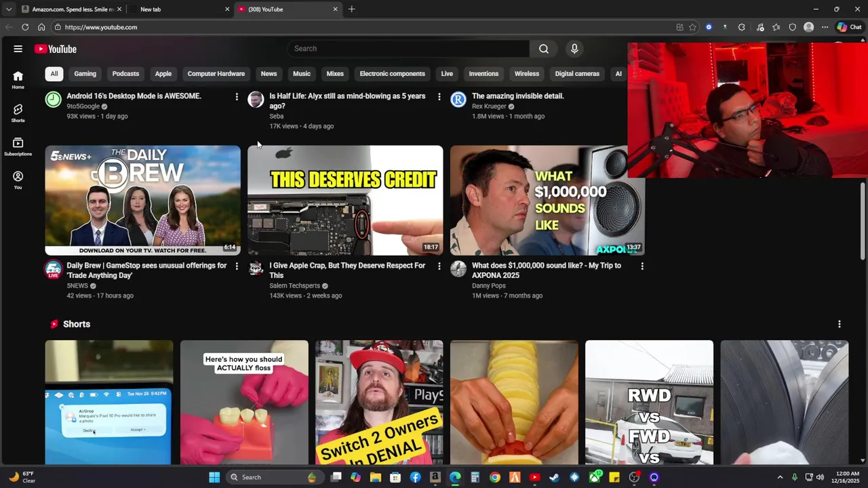
Task: Switch to the New tab browser tab
Action: point(179,9)
